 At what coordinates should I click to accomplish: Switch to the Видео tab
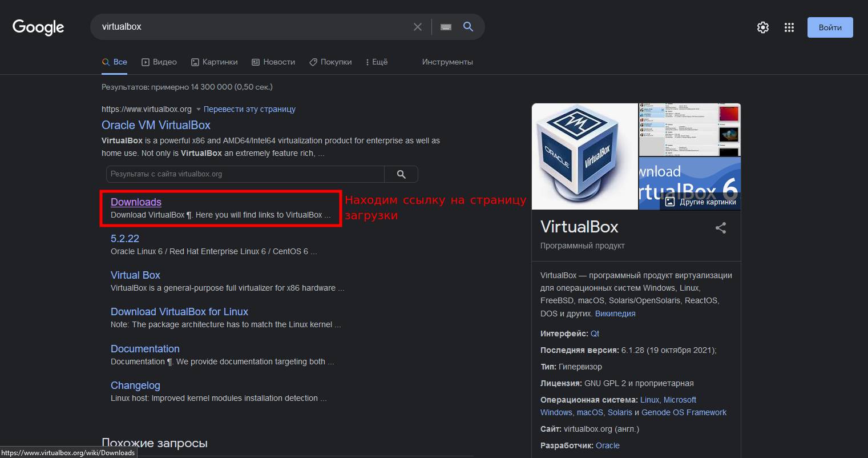click(159, 62)
